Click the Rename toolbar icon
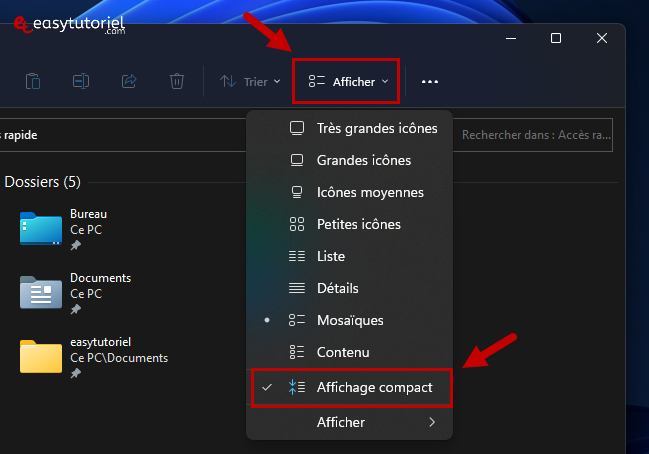 [x=81, y=81]
